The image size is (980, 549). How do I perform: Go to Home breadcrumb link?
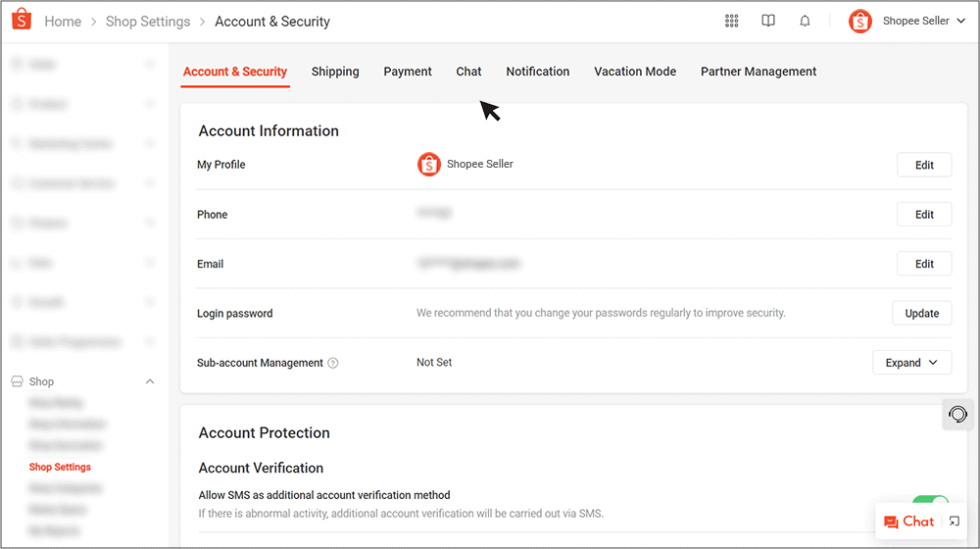(63, 22)
